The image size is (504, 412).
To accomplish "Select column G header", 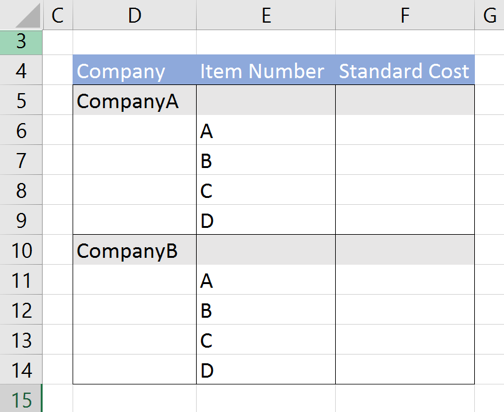I will click(489, 15).
